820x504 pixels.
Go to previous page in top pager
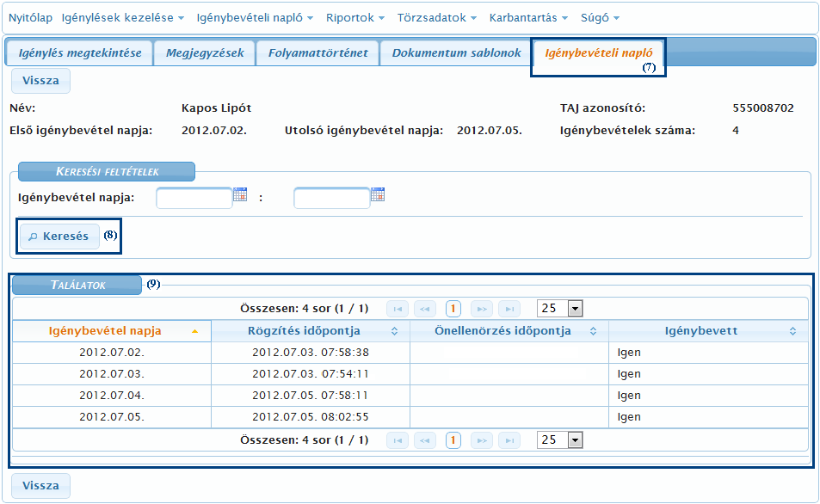pyautogui.click(x=425, y=309)
